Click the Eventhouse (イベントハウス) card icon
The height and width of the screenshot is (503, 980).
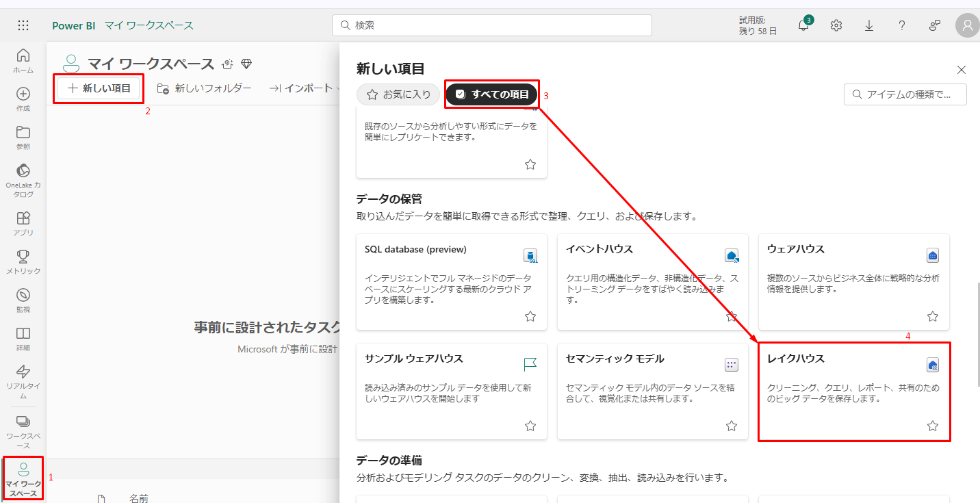pyautogui.click(x=732, y=256)
